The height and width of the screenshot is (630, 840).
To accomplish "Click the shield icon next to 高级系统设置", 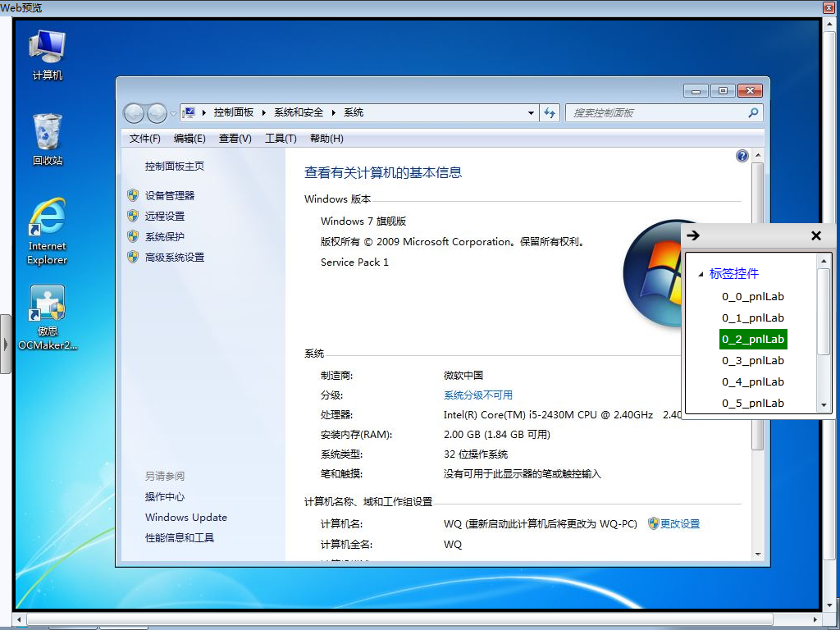I will (x=133, y=257).
